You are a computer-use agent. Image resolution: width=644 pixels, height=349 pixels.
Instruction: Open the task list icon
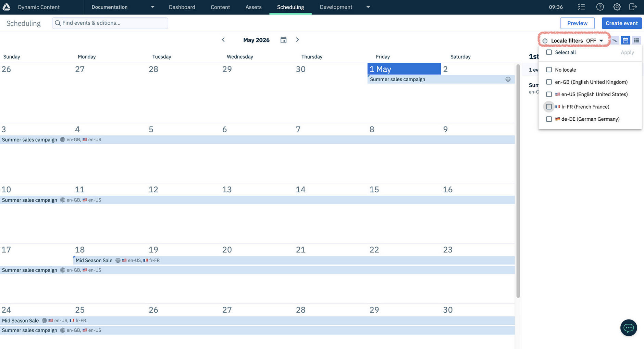coord(581,7)
